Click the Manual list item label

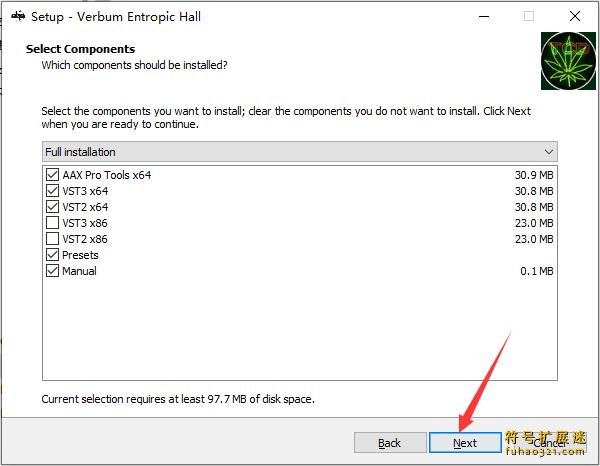click(x=79, y=271)
